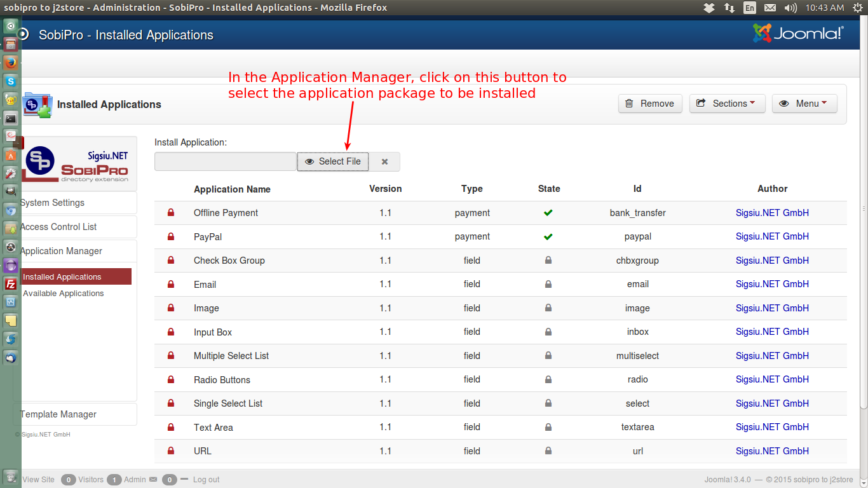
Task: Click the 'Check Box Group' application name
Action: coord(229,261)
